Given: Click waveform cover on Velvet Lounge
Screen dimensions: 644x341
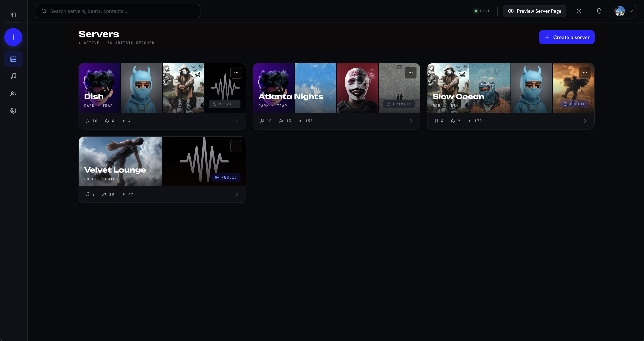Looking at the screenshot, I should (204, 161).
